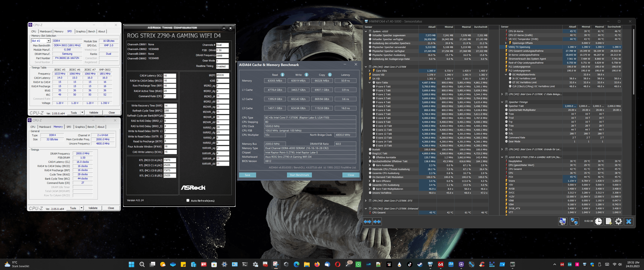Click Start Benchmark in AIDA64
Viewport: 644px width, 270px height.
coord(299,175)
